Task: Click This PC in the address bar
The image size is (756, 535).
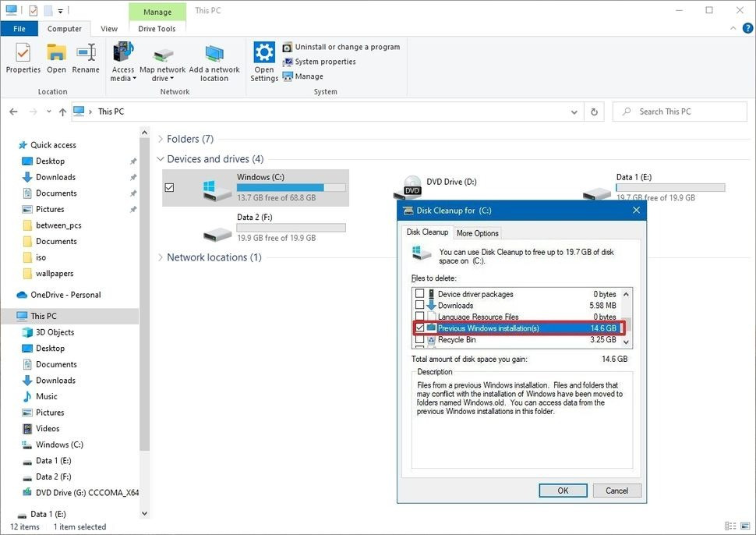Action: pyautogui.click(x=111, y=112)
